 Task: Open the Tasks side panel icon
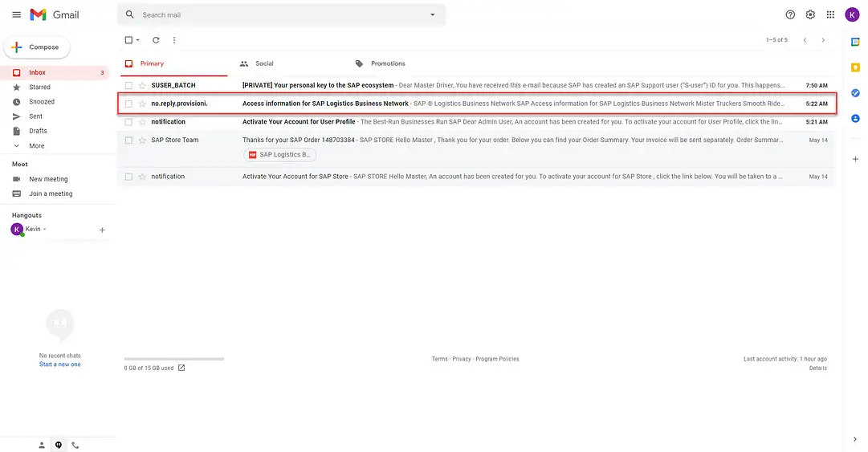855,93
